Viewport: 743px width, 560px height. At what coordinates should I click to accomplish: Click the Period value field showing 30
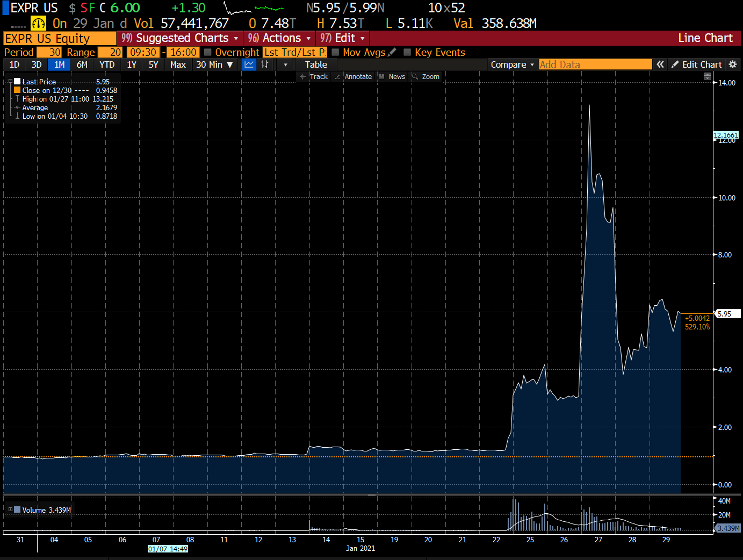coord(49,52)
